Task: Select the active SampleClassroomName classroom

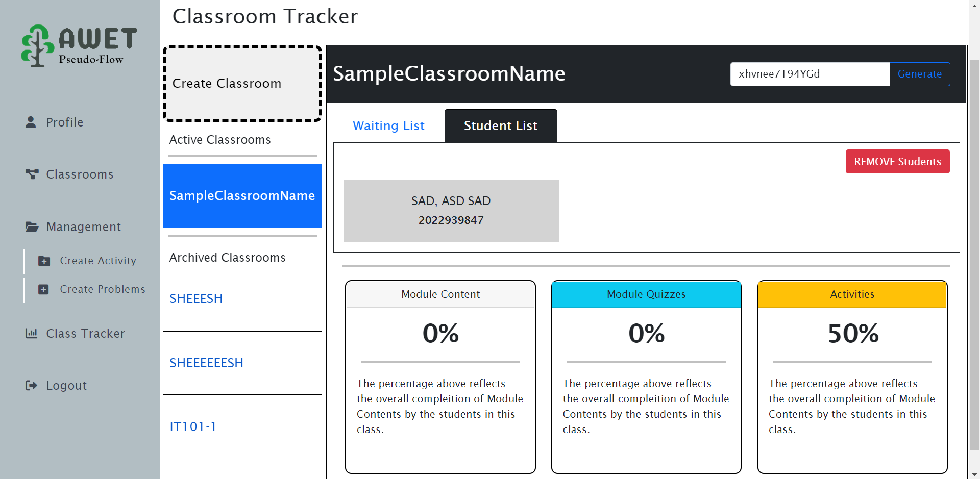Action: click(x=242, y=196)
